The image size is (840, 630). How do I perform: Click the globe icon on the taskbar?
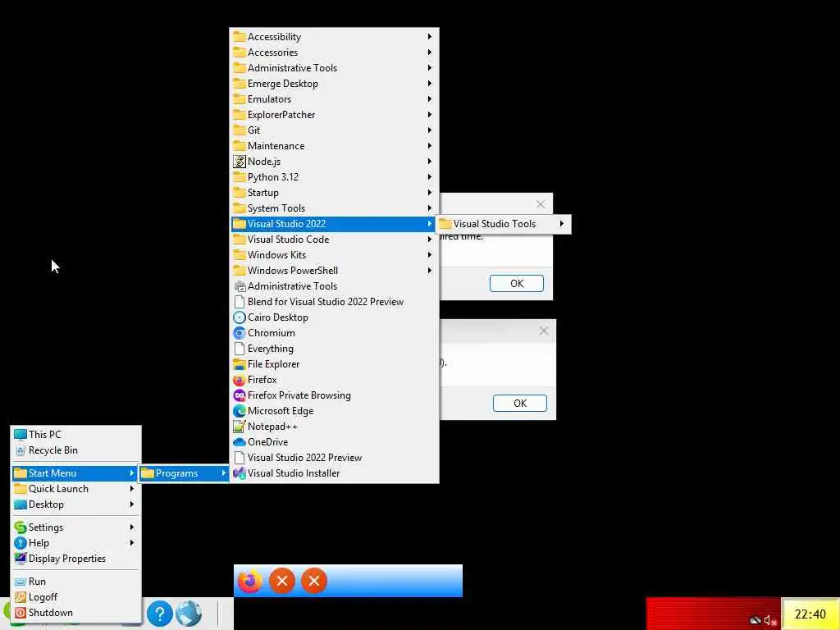pos(189,614)
